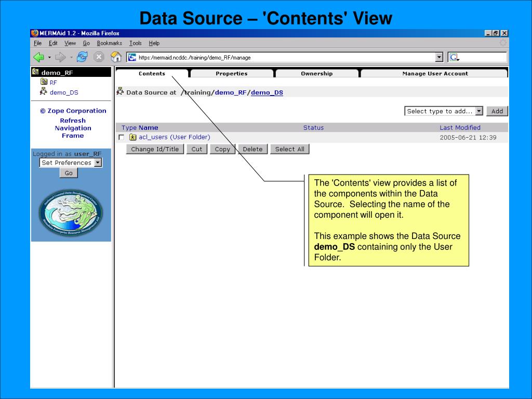This screenshot has height=399, width=532.
Task: Sort by the Name column header
Action: tap(148, 128)
